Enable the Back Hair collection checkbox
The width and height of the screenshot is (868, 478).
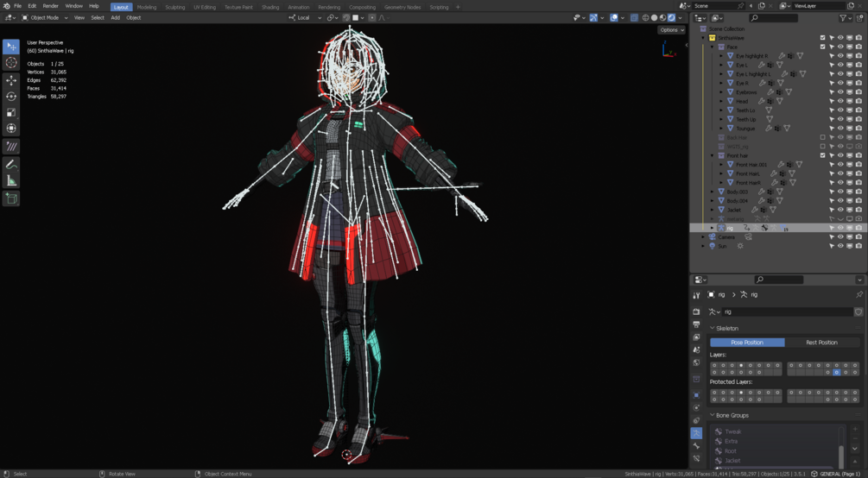[822, 137]
